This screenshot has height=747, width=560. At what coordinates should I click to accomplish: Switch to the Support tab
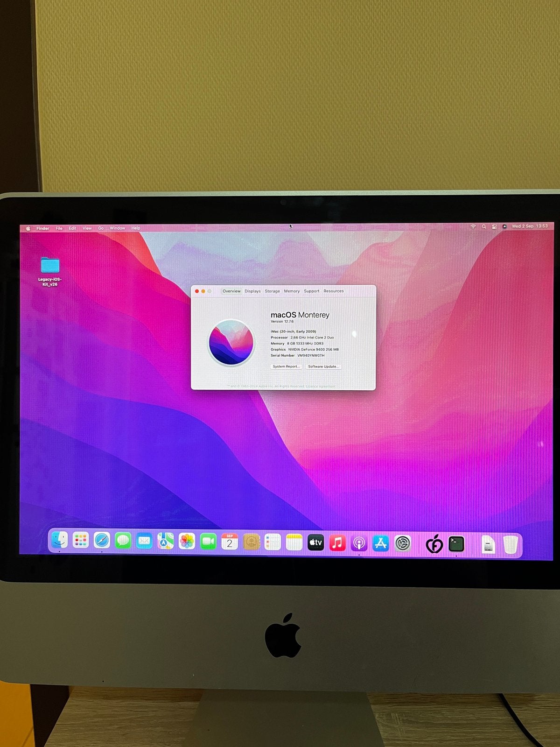(312, 291)
